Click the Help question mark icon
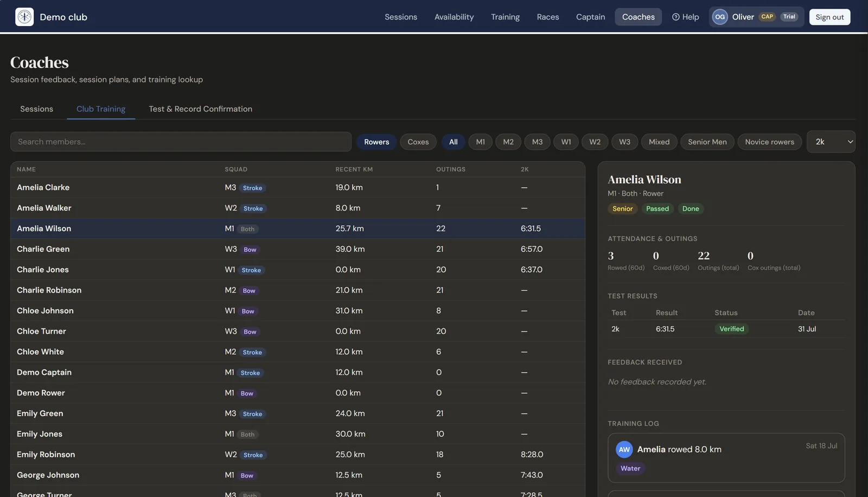 point(675,17)
